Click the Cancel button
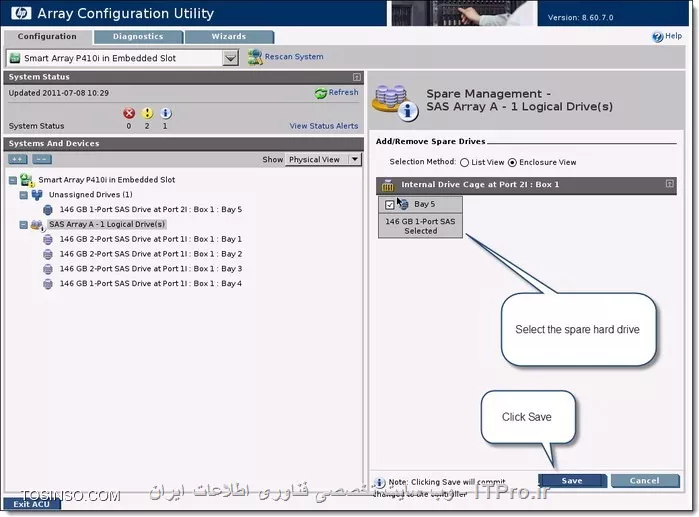699x517 pixels. pos(645,481)
